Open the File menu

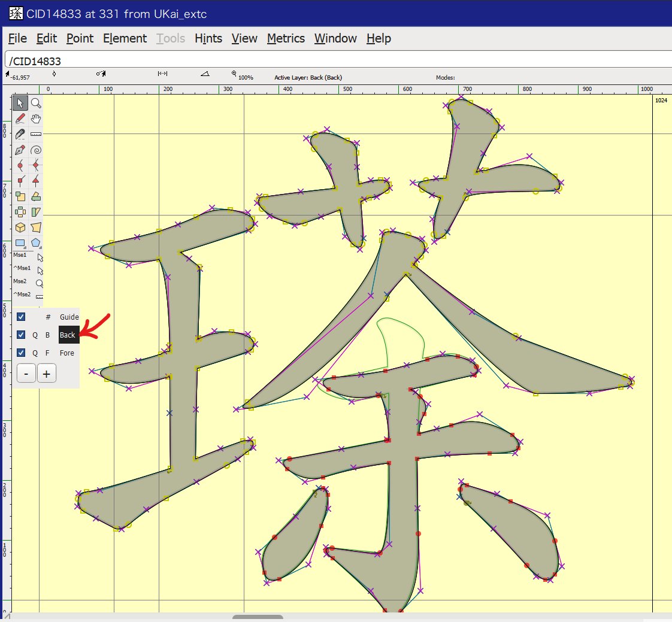[x=17, y=38]
